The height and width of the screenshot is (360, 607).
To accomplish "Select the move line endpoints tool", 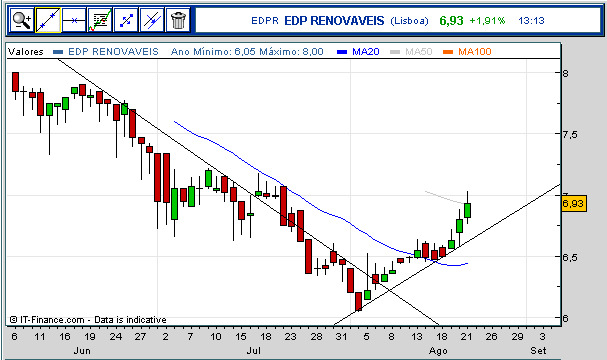I will click(126, 20).
